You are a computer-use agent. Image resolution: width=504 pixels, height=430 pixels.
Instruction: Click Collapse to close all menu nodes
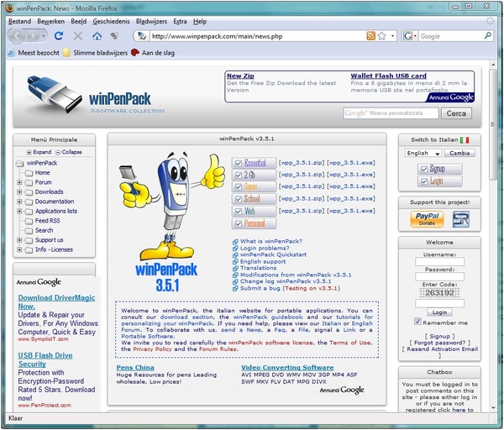pyautogui.click(x=69, y=152)
